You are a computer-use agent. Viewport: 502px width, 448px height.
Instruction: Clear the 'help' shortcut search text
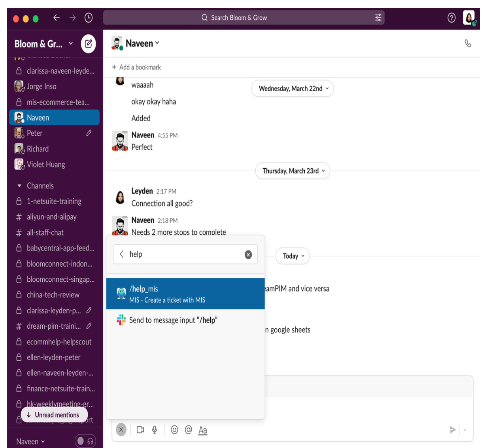pyautogui.click(x=248, y=255)
